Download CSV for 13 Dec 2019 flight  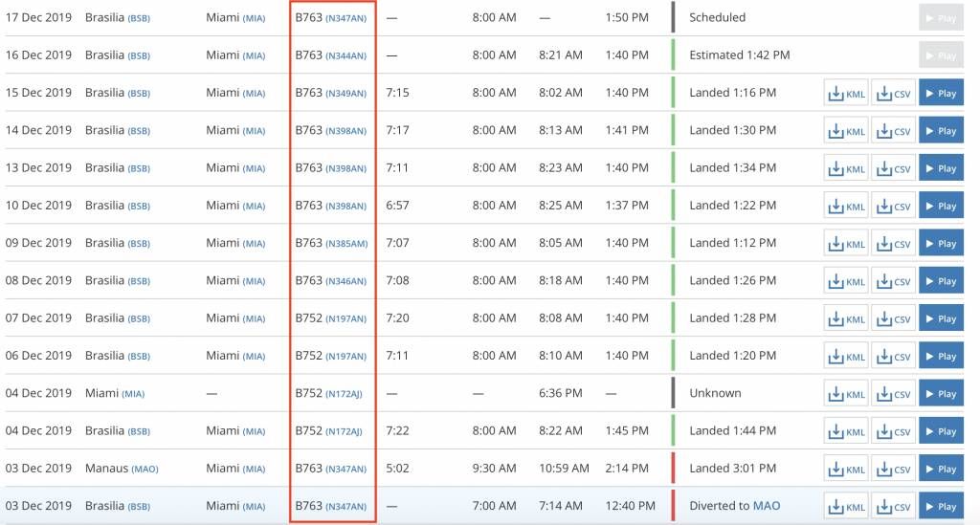coord(894,168)
